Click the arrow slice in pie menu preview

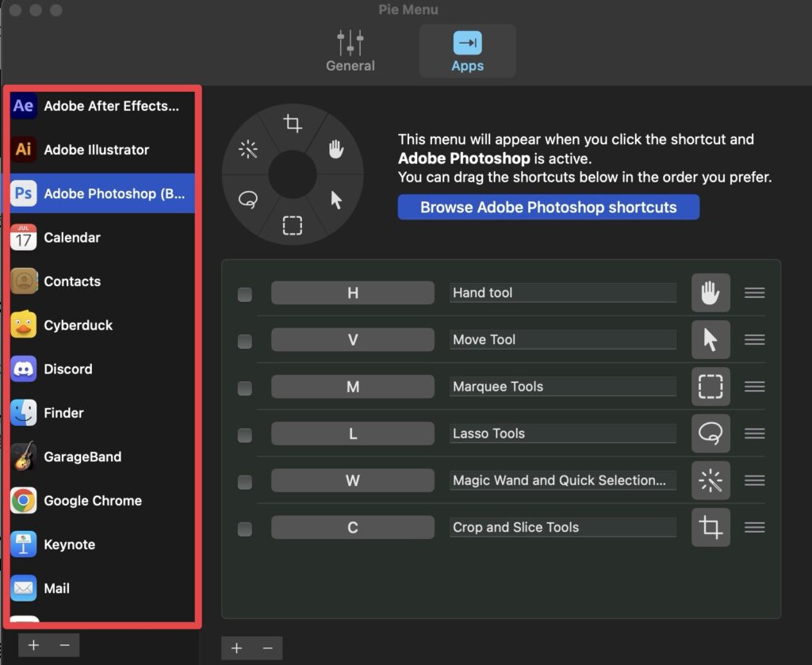point(336,200)
